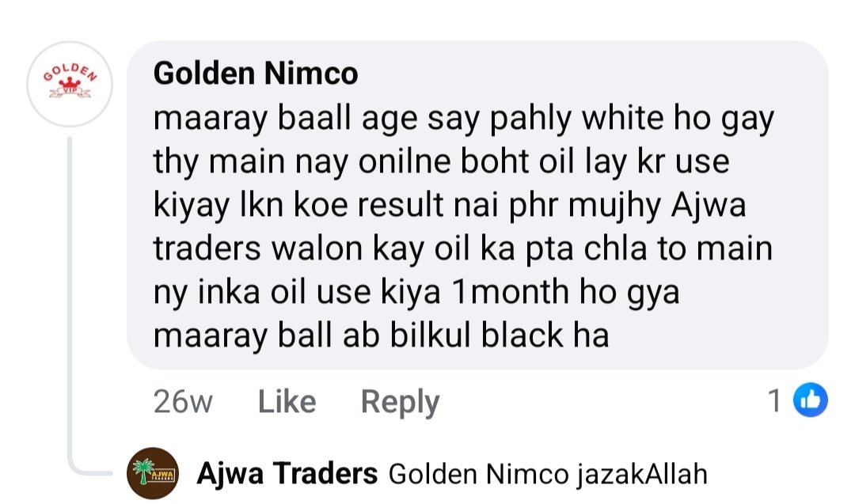Open the Golden Nimco commenter name
This screenshot has width=855, height=504.
click(256, 74)
